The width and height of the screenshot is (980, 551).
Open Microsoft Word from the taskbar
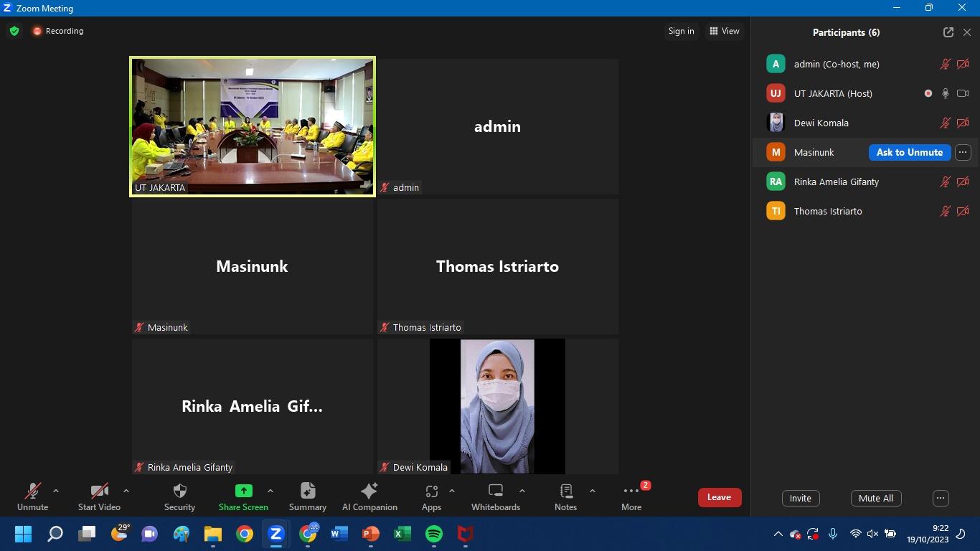[339, 534]
